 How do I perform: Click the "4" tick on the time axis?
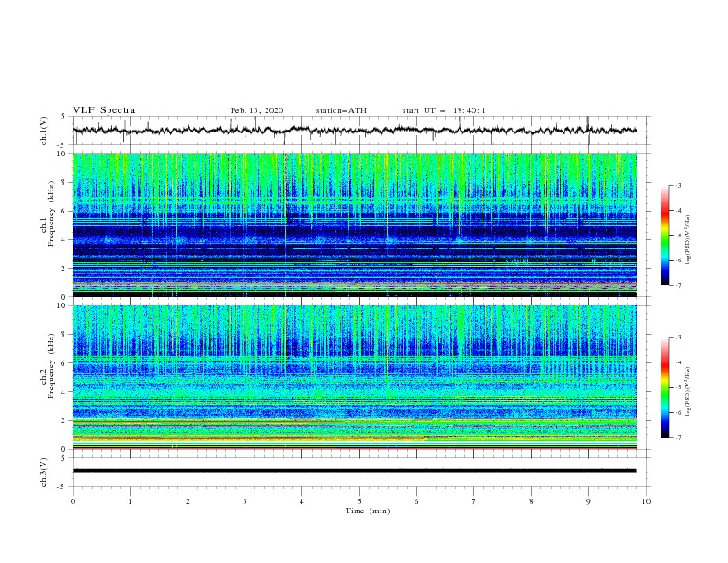point(301,501)
